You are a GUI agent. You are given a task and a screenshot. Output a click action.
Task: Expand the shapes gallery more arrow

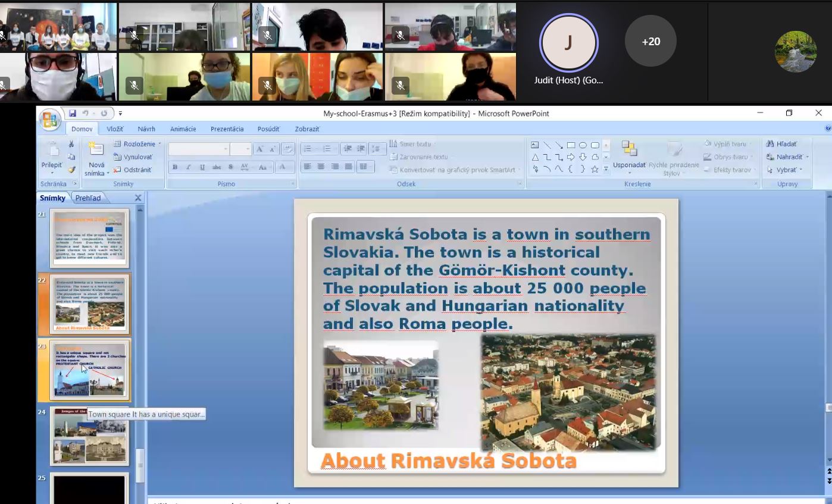pos(606,170)
